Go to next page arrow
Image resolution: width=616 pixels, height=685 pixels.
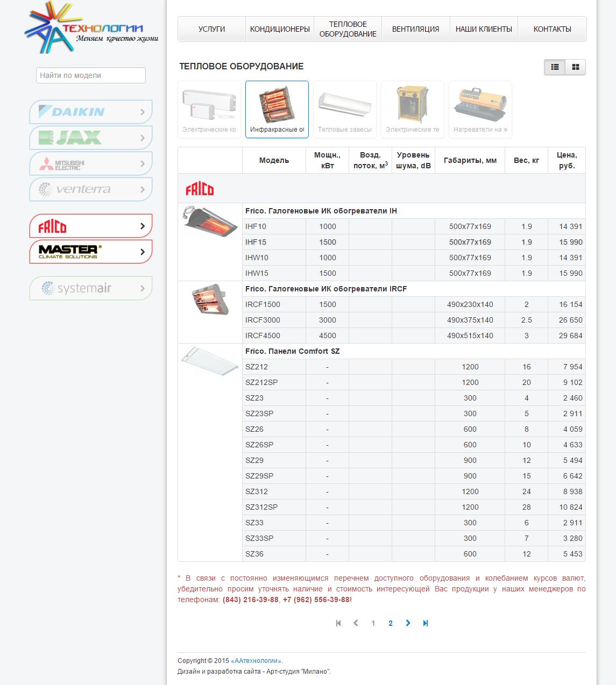[408, 623]
